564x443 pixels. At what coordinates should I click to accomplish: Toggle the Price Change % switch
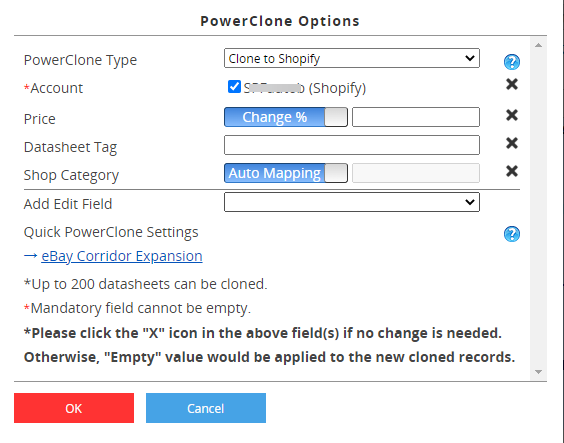(x=286, y=117)
